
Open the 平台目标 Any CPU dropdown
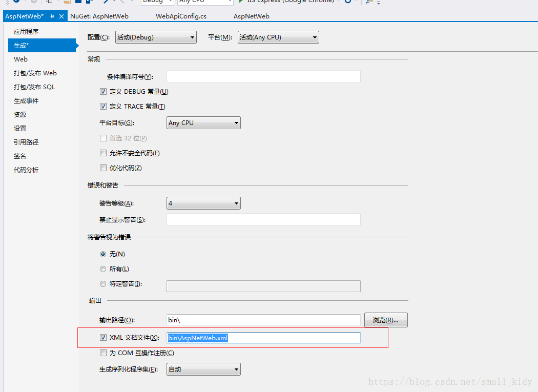point(203,122)
